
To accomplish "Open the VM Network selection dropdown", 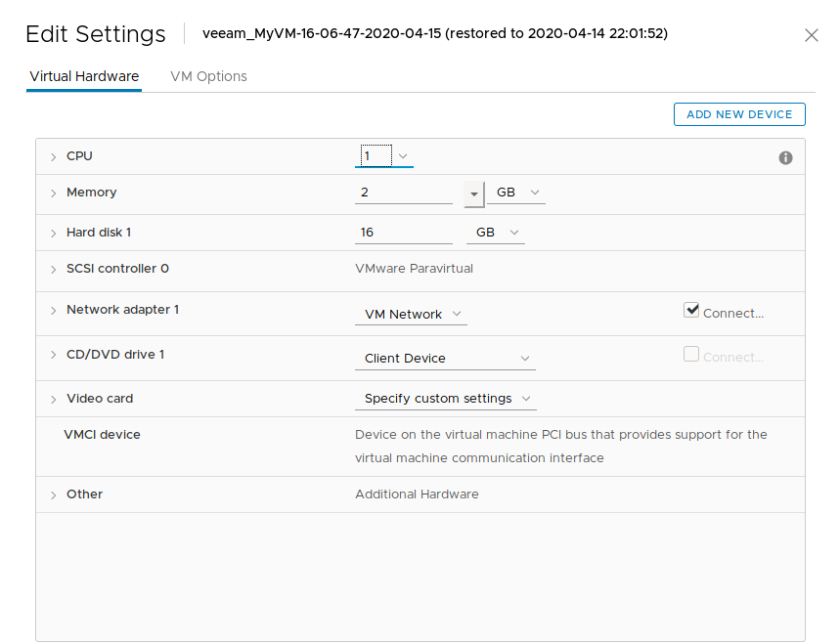I will 410,315.
